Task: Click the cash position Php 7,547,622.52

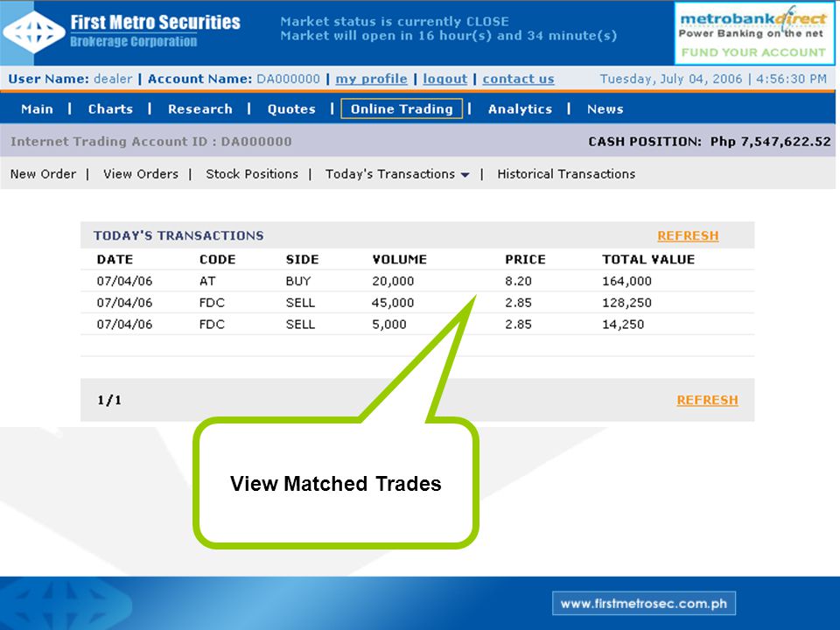Action: 770,142
